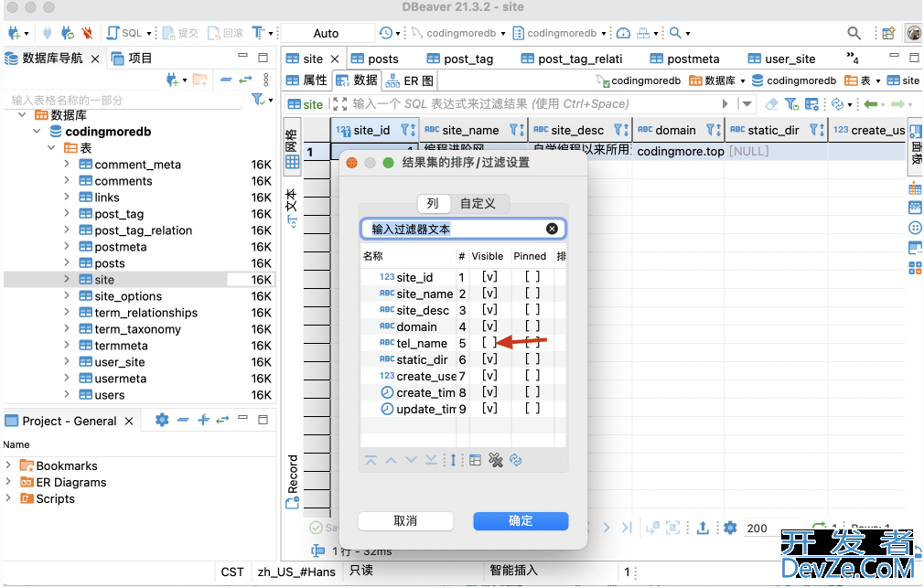Click the navigator filter funnel icon

point(258,100)
